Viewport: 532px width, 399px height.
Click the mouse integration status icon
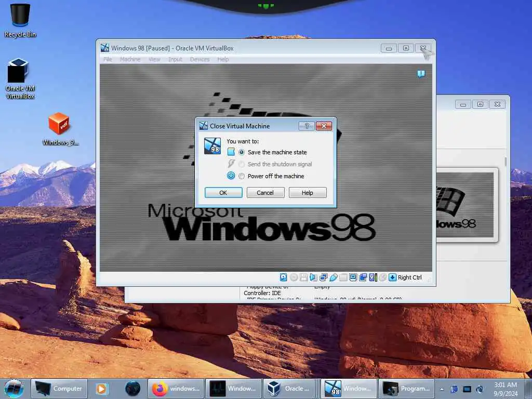point(383,277)
